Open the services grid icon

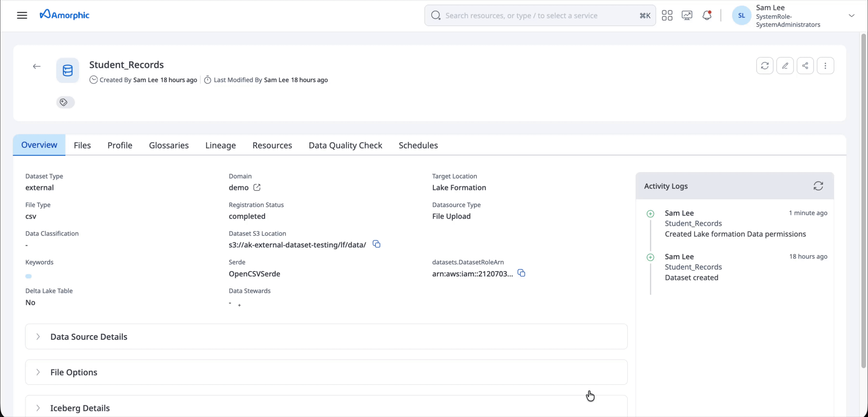pyautogui.click(x=667, y=15)
